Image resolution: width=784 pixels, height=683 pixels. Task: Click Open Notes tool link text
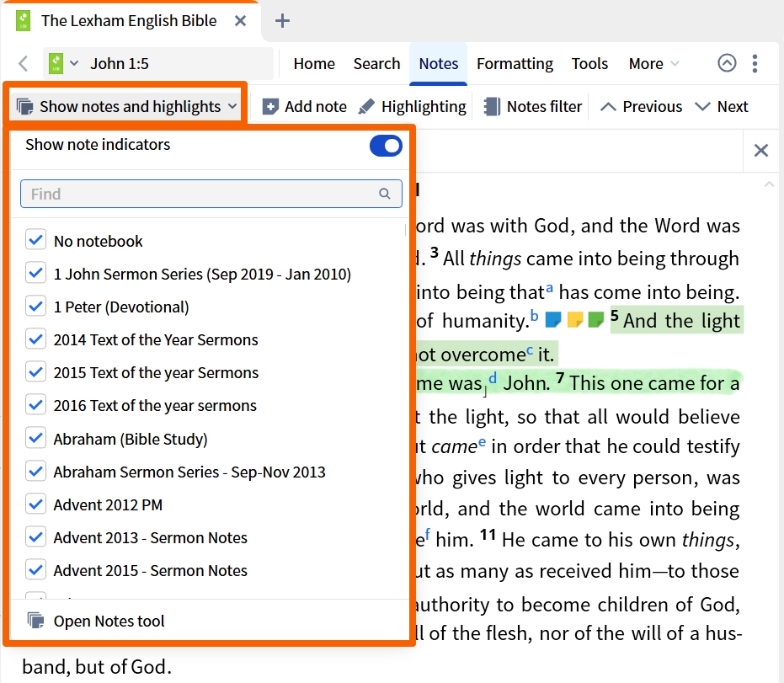point(109,621)
